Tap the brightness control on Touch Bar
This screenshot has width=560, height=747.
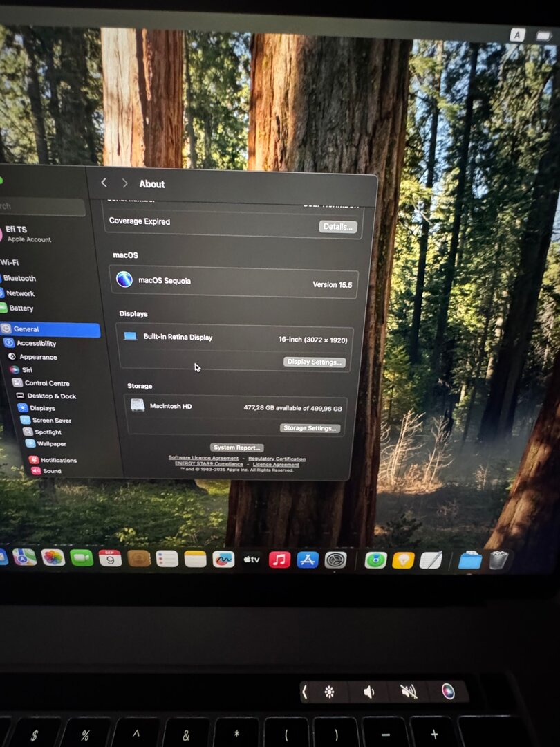329,692
